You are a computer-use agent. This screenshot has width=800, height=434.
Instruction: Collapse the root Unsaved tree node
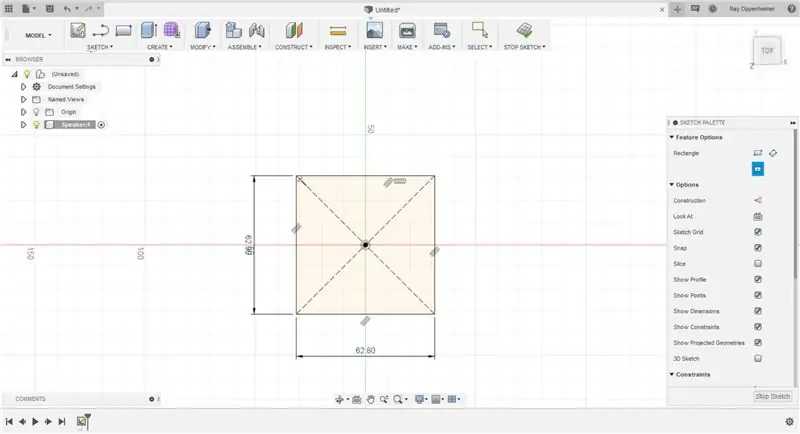coord(14,74)
